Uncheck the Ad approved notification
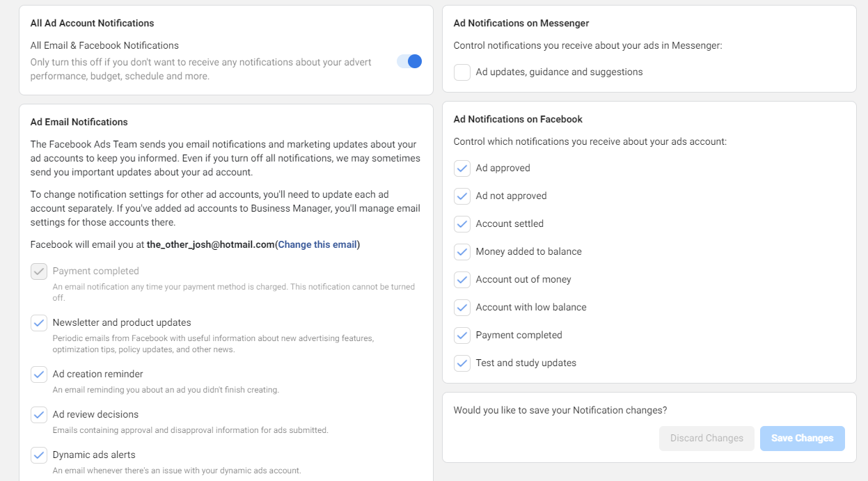The width and height of the screenshot is (868, 481). point(461,168)
